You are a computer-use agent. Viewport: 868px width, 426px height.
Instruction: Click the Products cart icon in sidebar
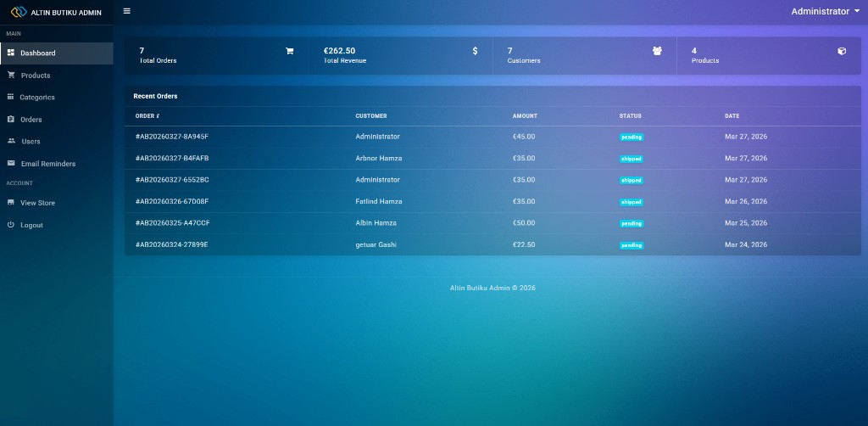[11, 75]
